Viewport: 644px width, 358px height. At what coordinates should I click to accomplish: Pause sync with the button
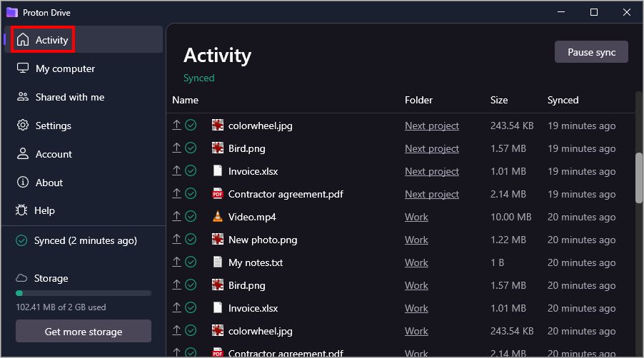coord(591,52)
